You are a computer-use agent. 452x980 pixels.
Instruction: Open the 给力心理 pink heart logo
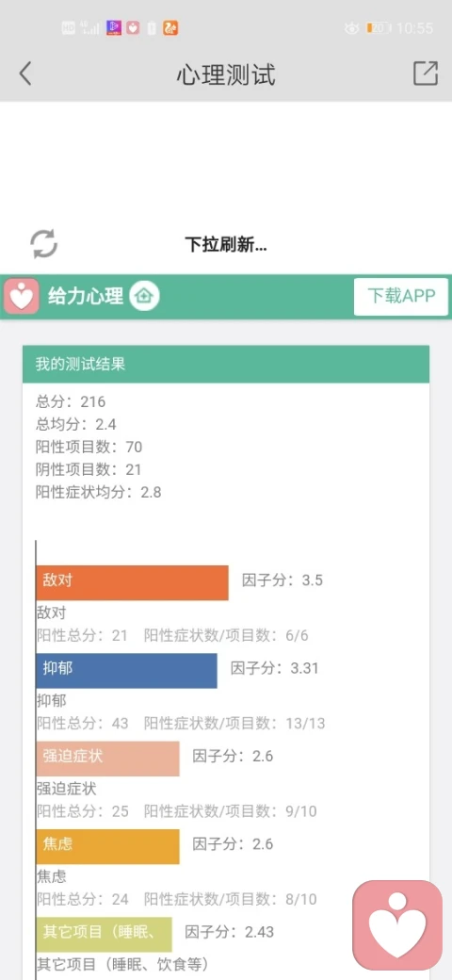click(x=22, y=296)
